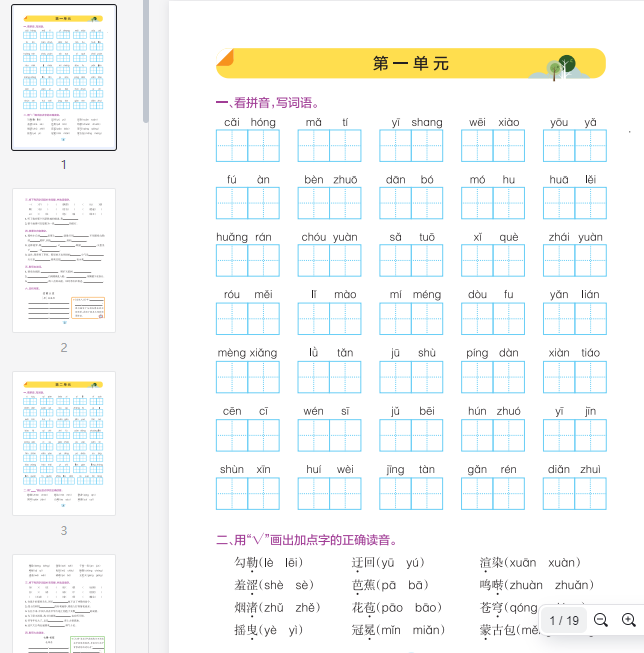Screen dimensions: 644x653
Task: Click page number 3 label under thumbnail
Action: pos(64,531)
